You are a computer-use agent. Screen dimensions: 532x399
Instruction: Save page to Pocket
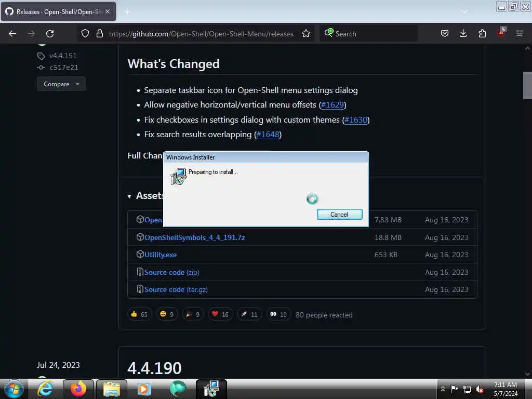click(445, 33)
